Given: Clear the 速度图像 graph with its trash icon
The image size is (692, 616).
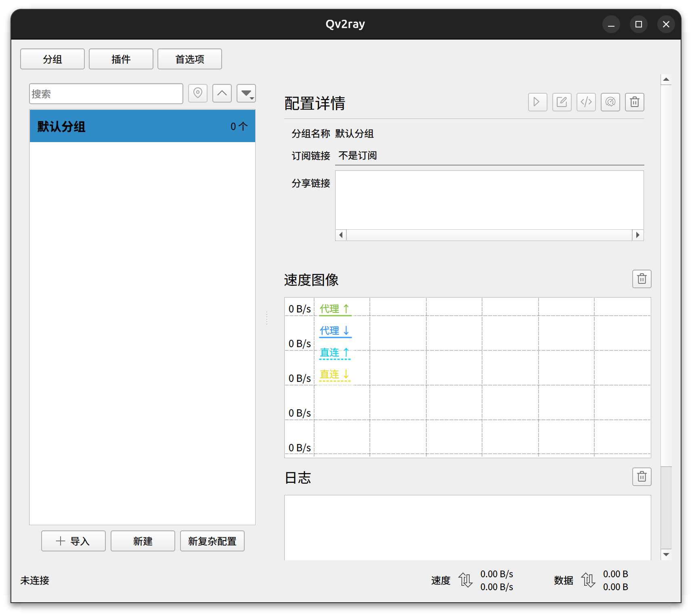Looking at the screenshot, I should (642, 279).
